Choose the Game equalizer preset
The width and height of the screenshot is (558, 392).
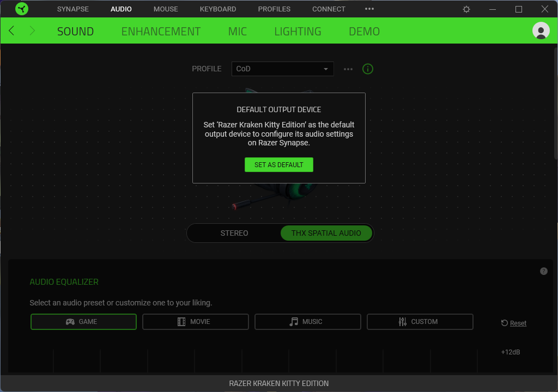coord(83,322)
